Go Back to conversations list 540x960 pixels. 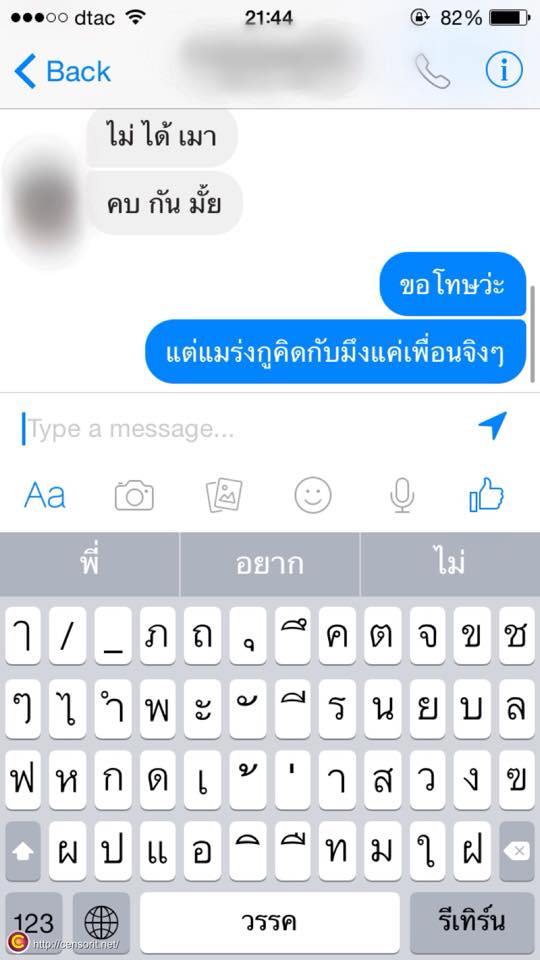tap(62, 72)
